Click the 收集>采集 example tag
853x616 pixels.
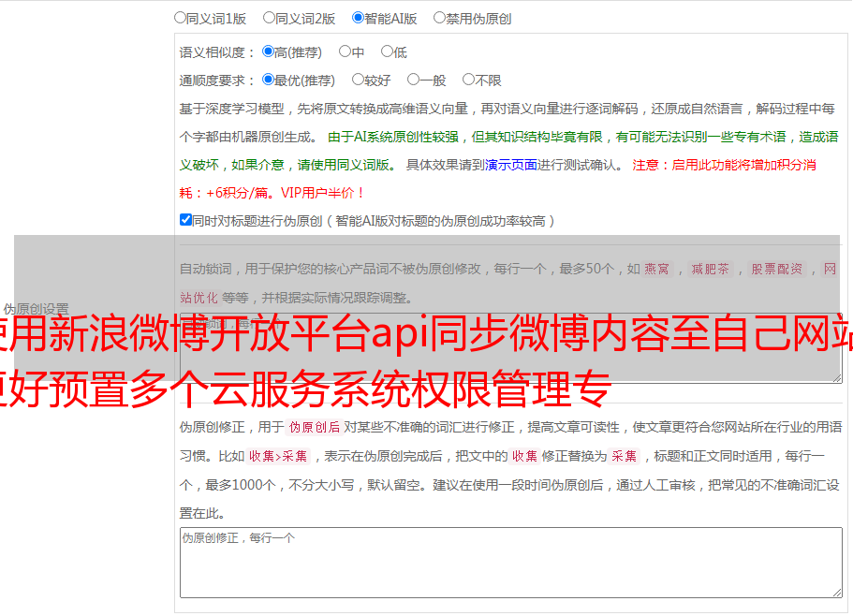(x=278, y=456)
